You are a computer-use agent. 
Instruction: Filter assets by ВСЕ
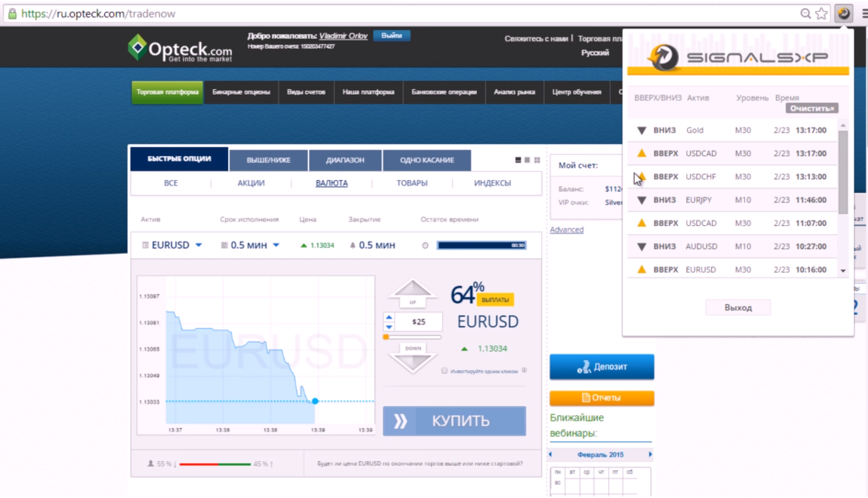pyautogui.click(x=171, y=183)
